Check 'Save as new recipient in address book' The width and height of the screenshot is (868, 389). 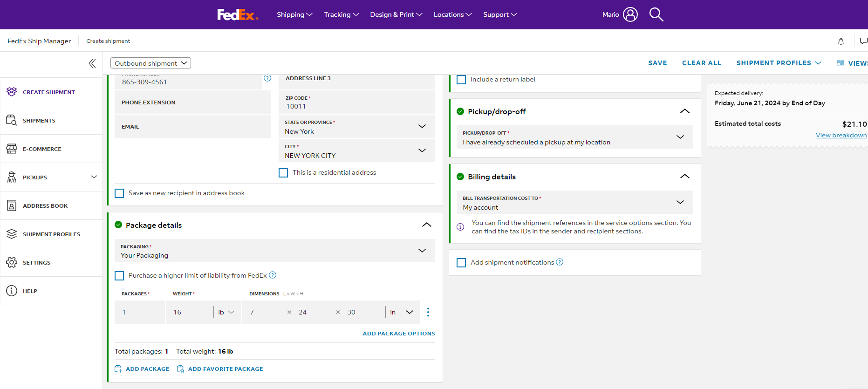(x=119, y=193)
